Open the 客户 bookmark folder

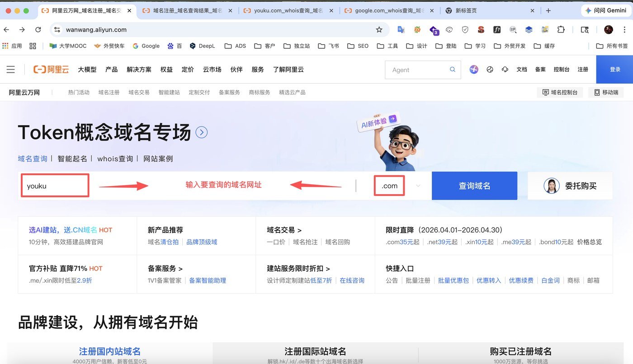[265, 46]
